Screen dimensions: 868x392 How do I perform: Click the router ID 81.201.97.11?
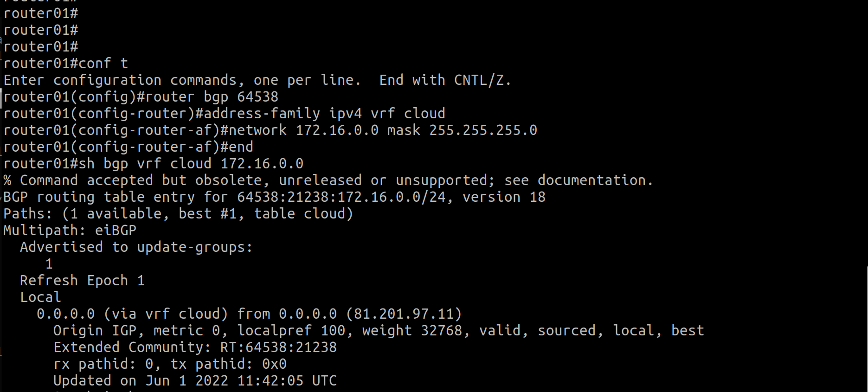coord(404,314)
